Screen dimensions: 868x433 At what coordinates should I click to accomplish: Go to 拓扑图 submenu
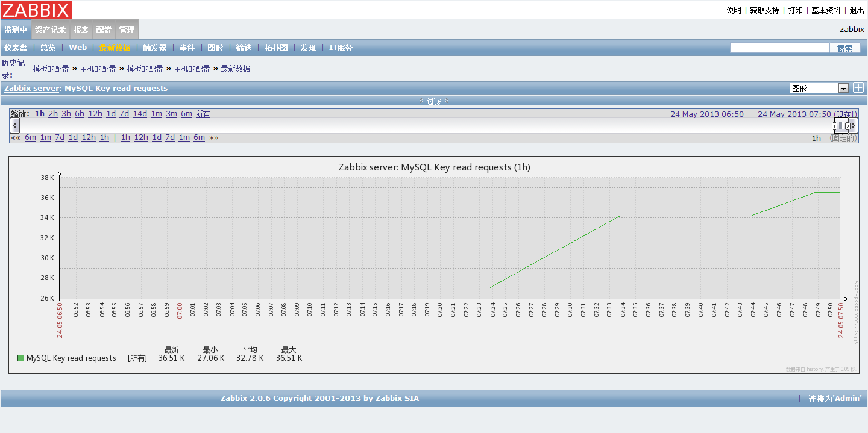point(276,48)
